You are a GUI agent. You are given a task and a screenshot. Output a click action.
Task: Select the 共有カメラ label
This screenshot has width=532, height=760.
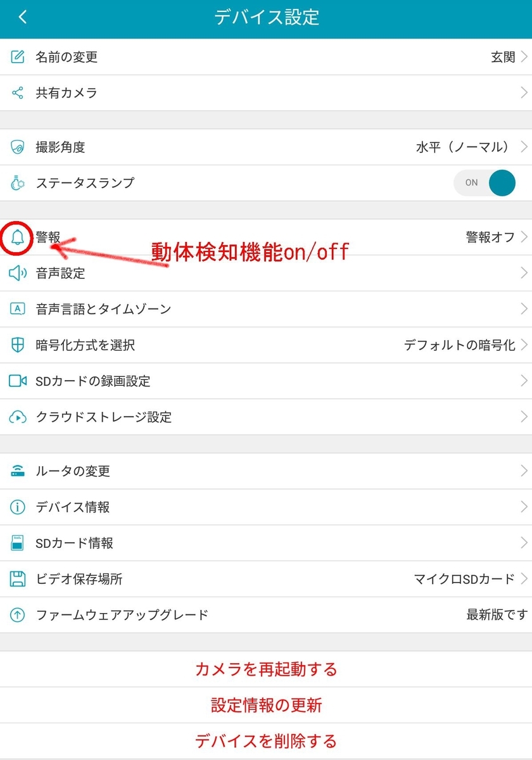66,93
